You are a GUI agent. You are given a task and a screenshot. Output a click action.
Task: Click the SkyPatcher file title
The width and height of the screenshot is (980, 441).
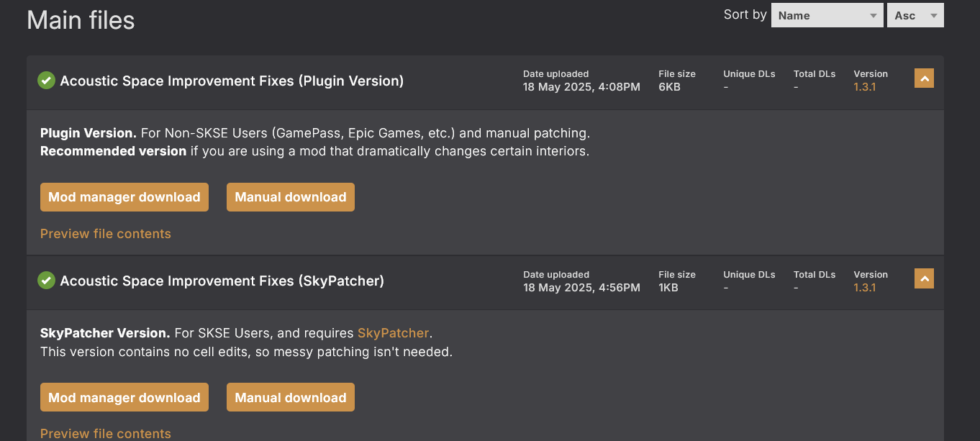click(x=222, y=281)
